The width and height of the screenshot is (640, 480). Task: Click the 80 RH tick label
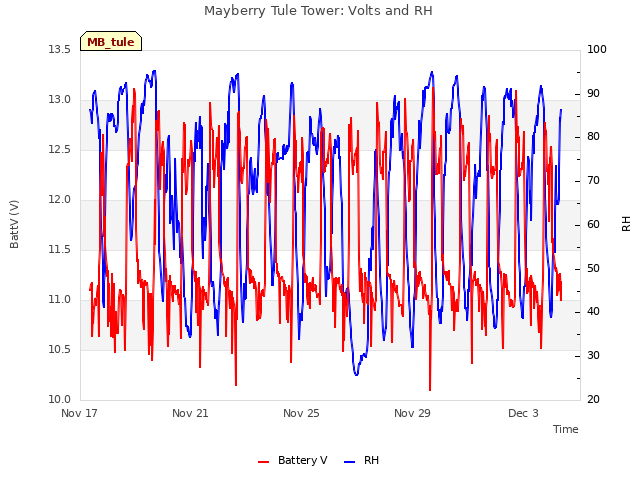click(593, 137)
